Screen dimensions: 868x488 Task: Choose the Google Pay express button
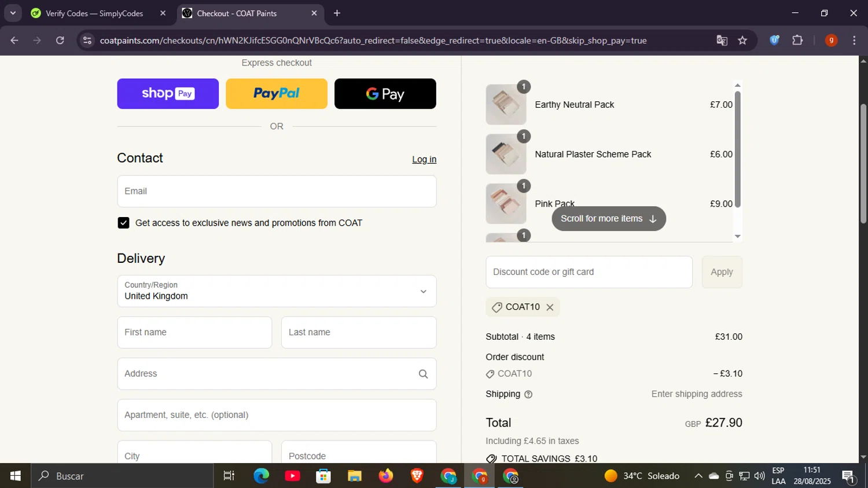(x=385, y=94)
